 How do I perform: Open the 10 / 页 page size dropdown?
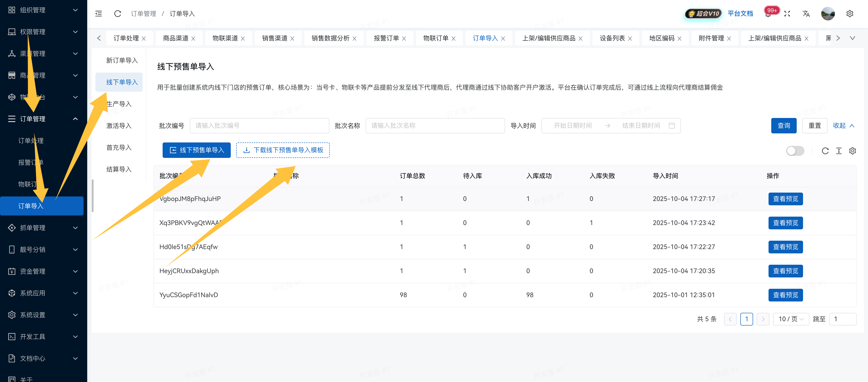(x=791, y=319)
